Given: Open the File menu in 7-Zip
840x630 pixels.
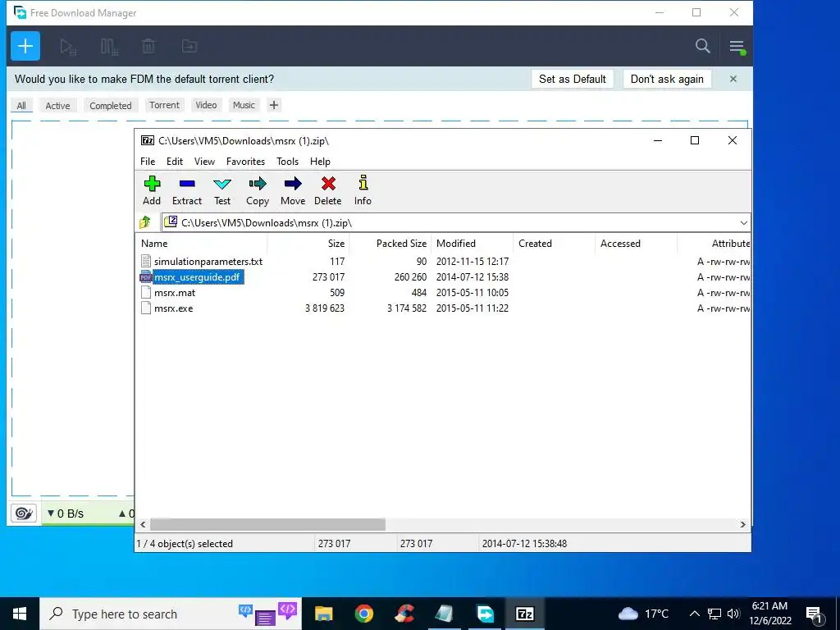Looking at the screenshot, I should coord(148,162).
